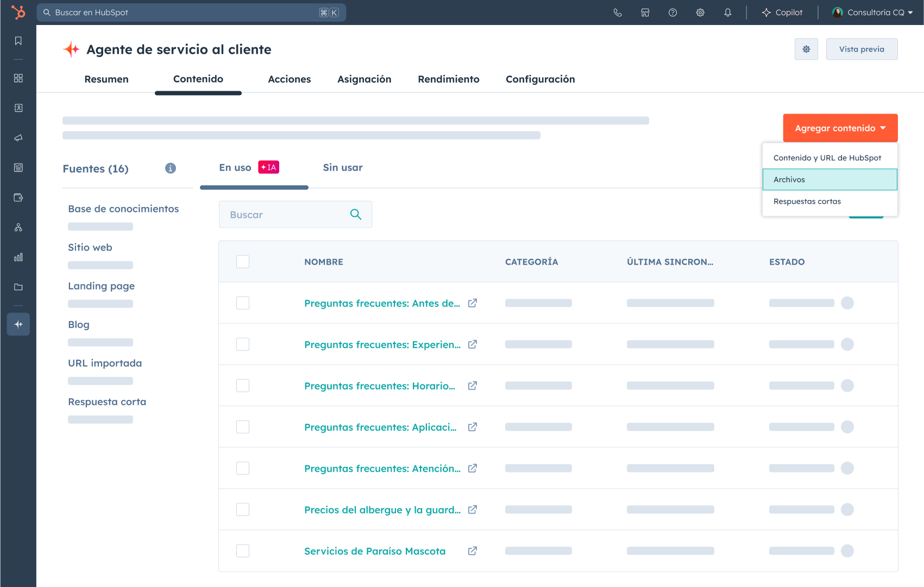Open the workspaces grid icon in sidebar

coord(18,78)
